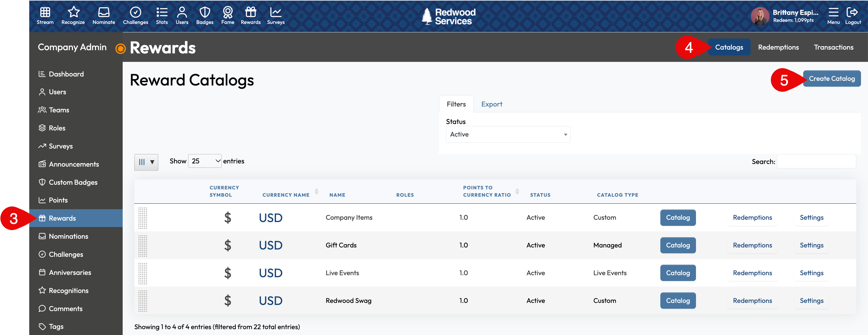
Task: Open Settings for Live Events
Action: point(811,273)
